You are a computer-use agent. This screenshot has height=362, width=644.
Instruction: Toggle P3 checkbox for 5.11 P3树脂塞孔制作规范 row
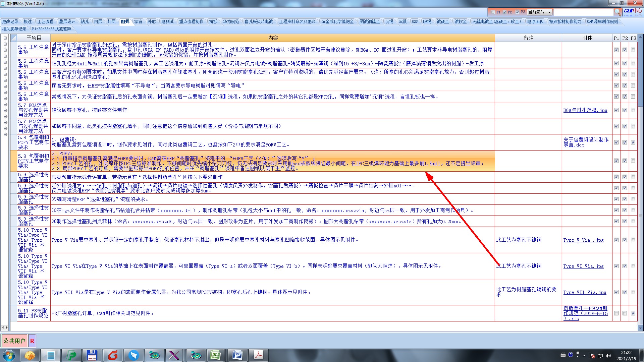(633, 313)
